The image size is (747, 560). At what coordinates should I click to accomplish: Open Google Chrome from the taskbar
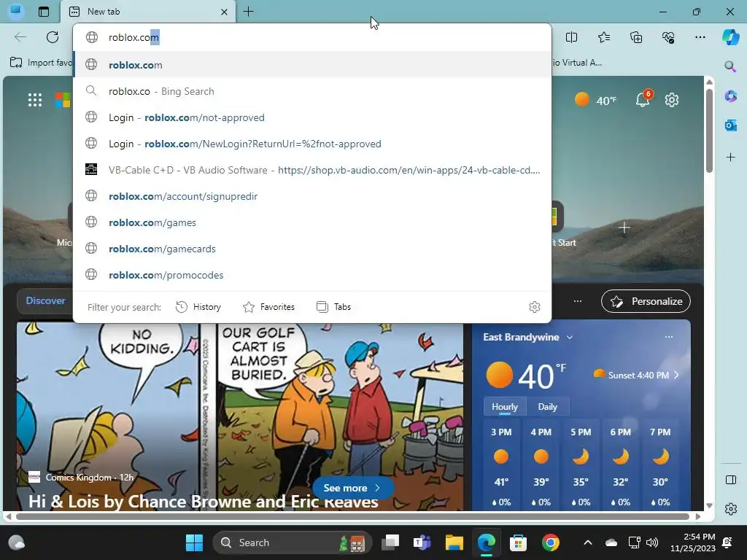coord(550,542)
